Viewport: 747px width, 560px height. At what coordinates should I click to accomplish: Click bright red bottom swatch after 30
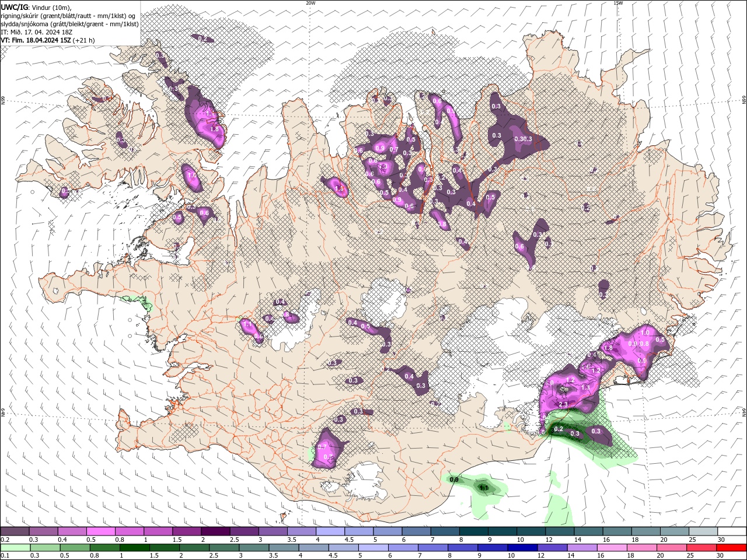coord(732,548)
